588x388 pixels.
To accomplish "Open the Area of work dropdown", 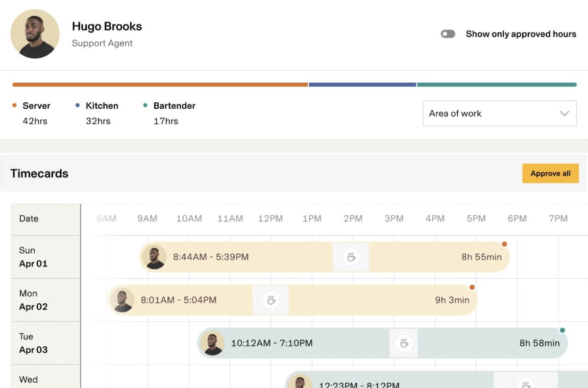I will (499, 113).
